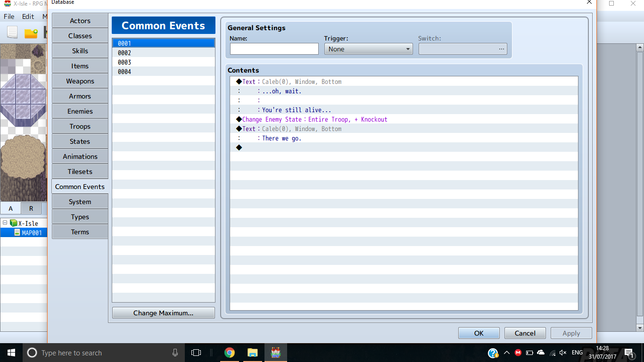
Task: Switch to the Weapons tab
Action: click(80, 81)
